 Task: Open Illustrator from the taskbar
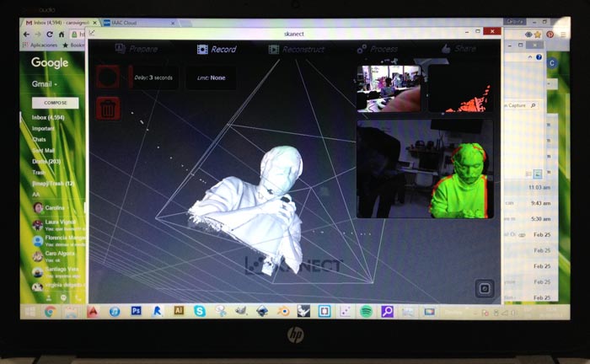click(x=179, y=311)
